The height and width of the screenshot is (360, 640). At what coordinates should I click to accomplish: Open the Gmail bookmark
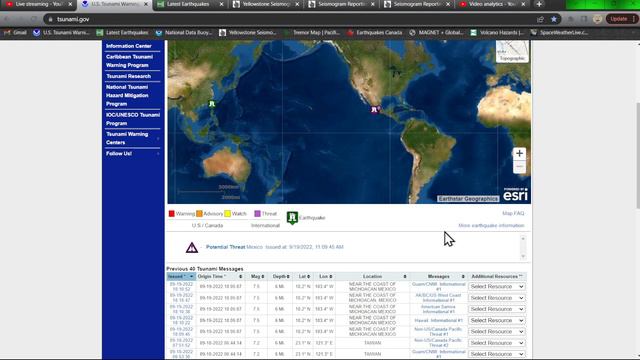16,33
